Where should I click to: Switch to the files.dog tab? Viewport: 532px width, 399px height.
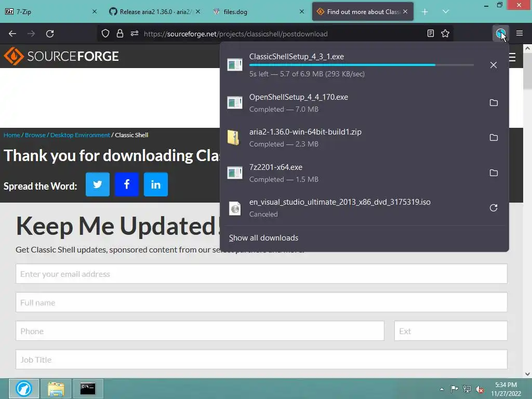258,11
